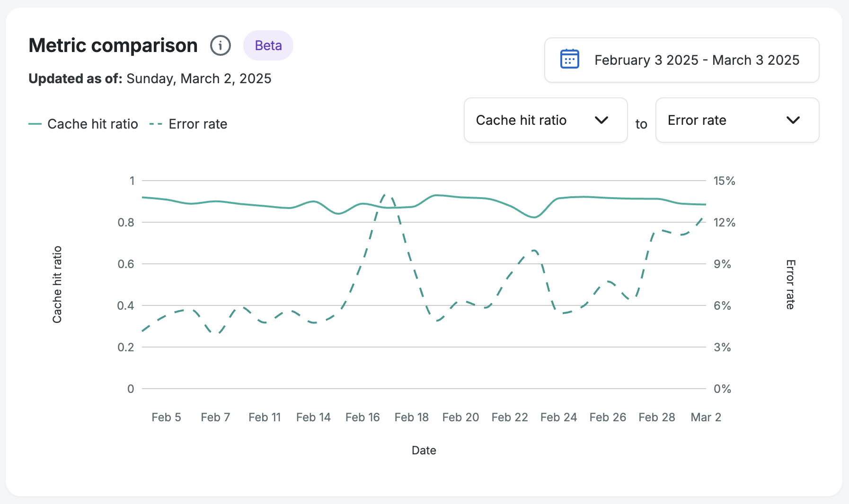Image resolution: width=849 pixels, height=504 pixels.
Task: Click the solid green line legend icon
Action: coord(35,123)
